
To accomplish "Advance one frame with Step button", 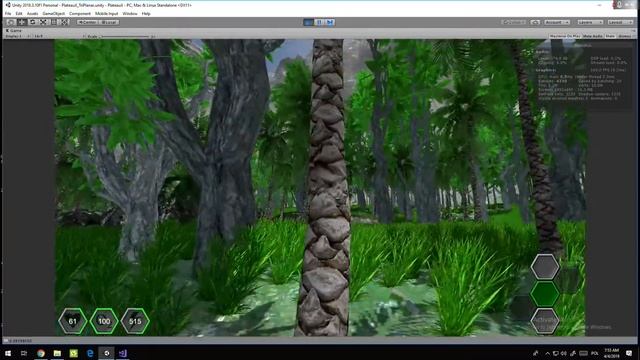I will (330, 22).
